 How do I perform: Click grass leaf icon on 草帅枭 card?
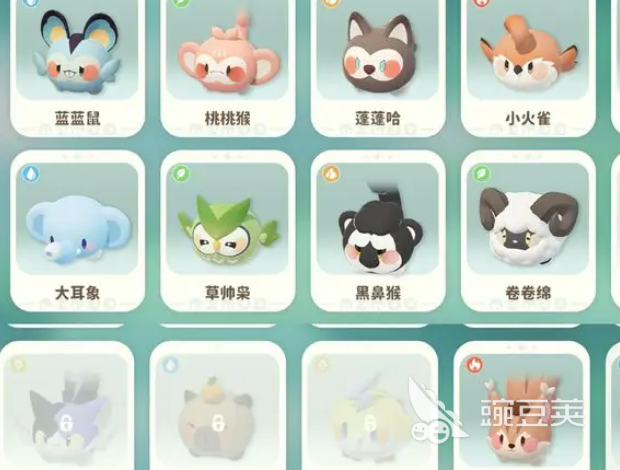click(181, 174)
